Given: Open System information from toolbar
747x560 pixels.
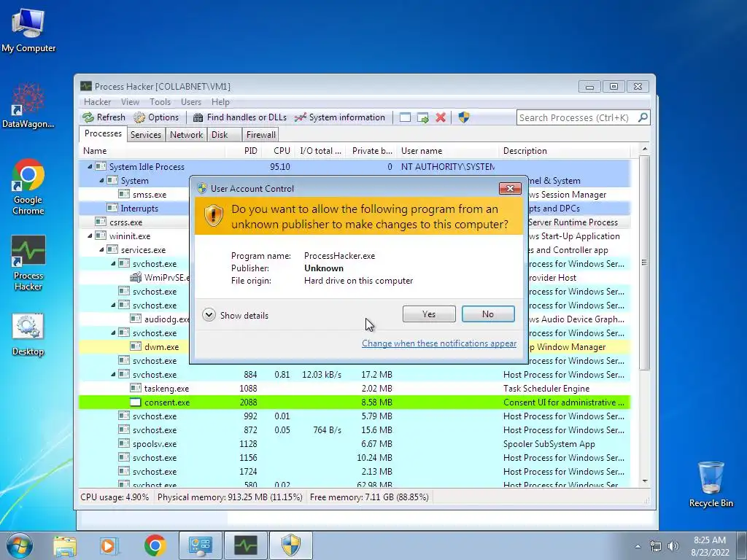Looking at the screenshot, I should point(340,117).
